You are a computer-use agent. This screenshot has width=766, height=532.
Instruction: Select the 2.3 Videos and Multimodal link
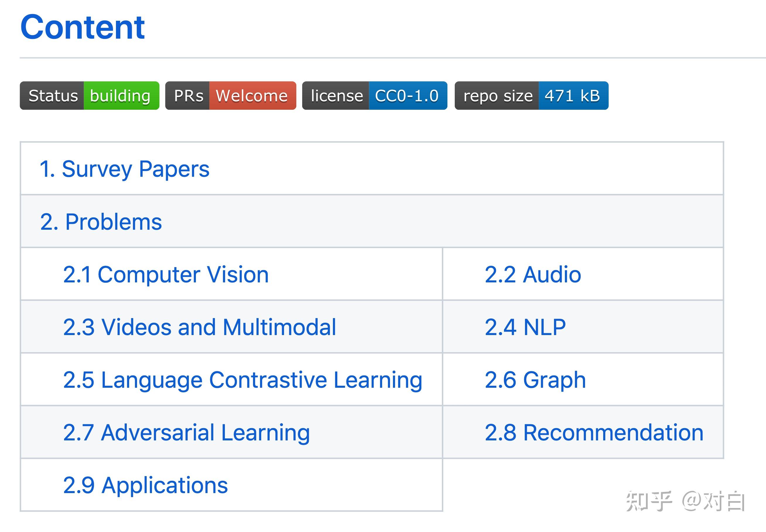point(199,327)
